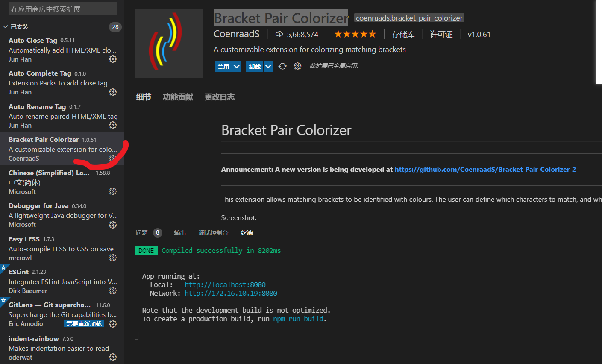Select Auto Rename Tag extension entry
This screenshot has height=364, width=602.
tap(62, 116)
